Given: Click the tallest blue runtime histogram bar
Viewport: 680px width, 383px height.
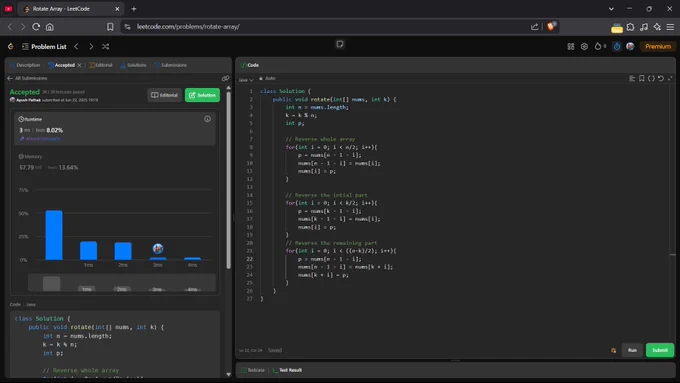Looking at the screenshot, I should coord(54,235).
